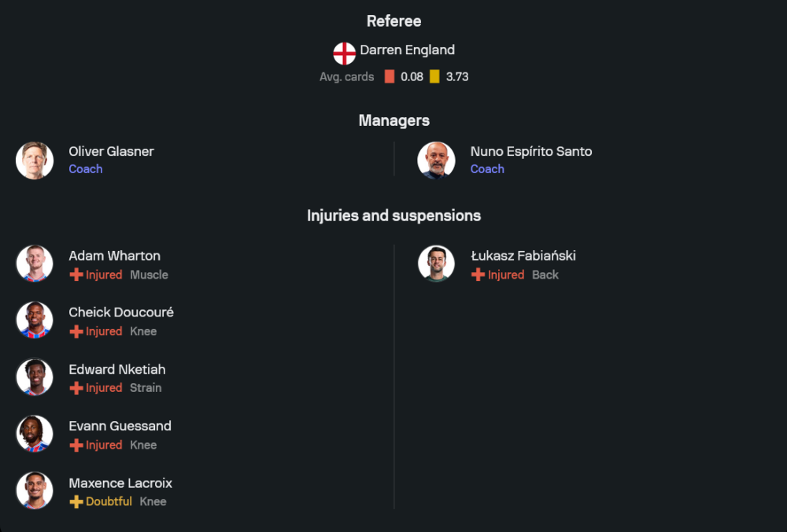
Task: Click the Coach label under Oliver Glasner
Action: [x=85, y=169]
